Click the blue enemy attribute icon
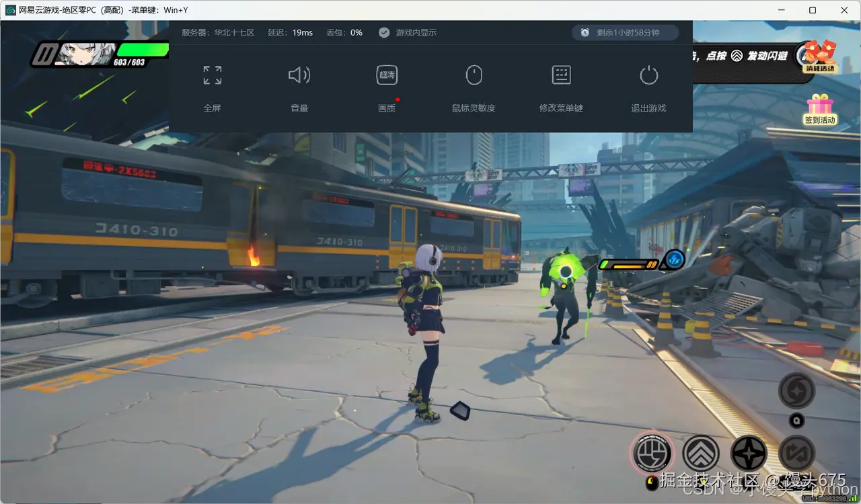The width and height of the screenshot is (861, 504). pyautogui.click(x=674, y=260)
